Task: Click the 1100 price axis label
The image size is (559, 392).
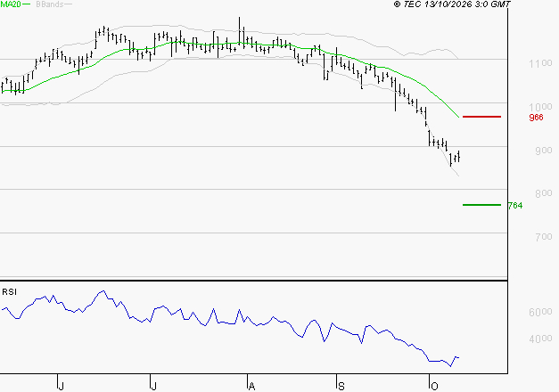Action: tap(540, 63)
